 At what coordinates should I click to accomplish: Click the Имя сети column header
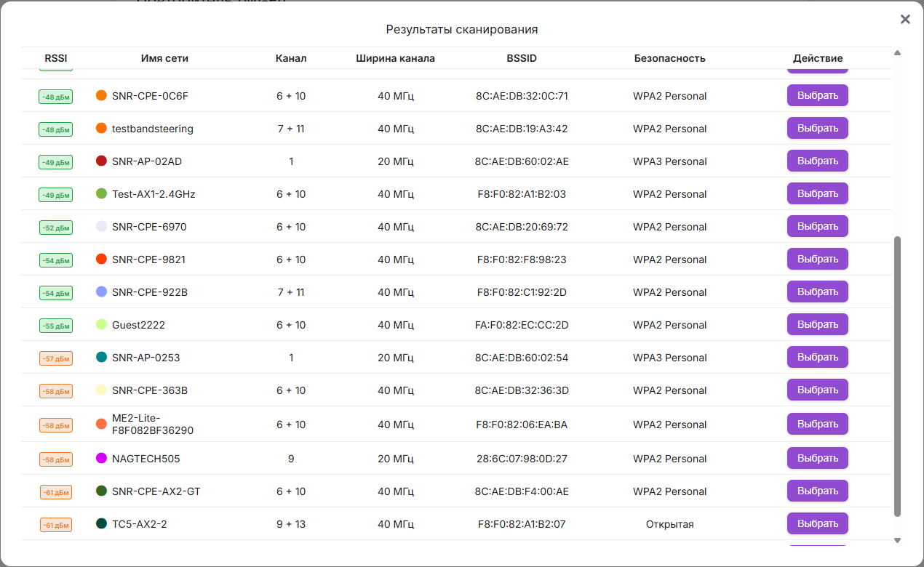164,58
